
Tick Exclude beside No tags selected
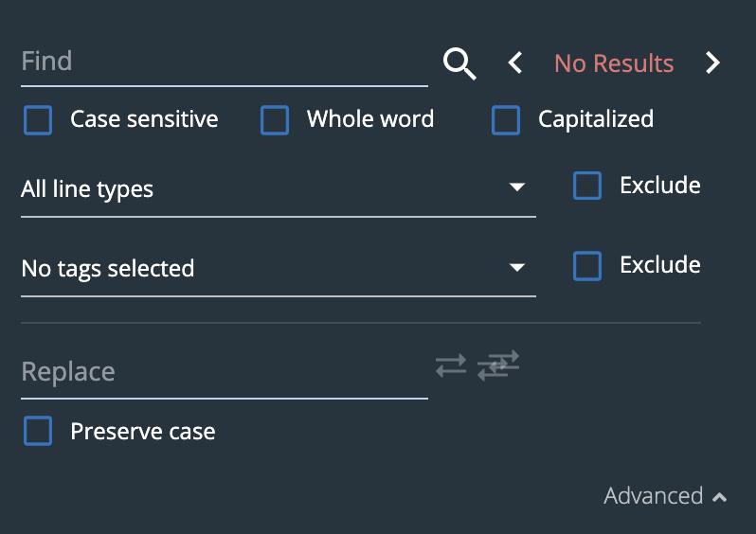(x=587, y=265)
